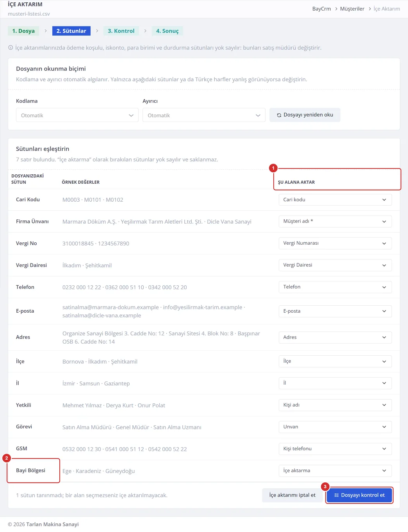Image resolution: width=408 pixels, height=532 pixels.
Task: Click the 'Firma Ünvanı' column name
Action: pyautogui.click(x=32, y=222)
